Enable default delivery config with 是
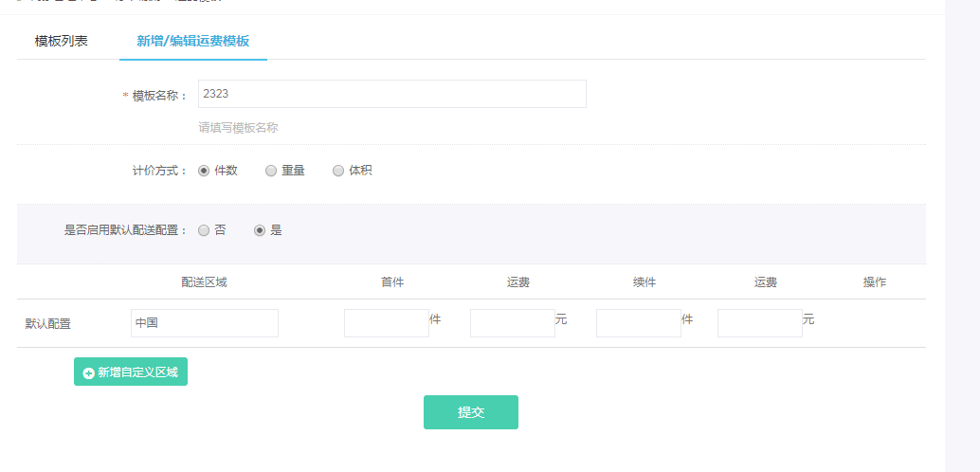The image size is (980, 472). click(x=260, y=230)
